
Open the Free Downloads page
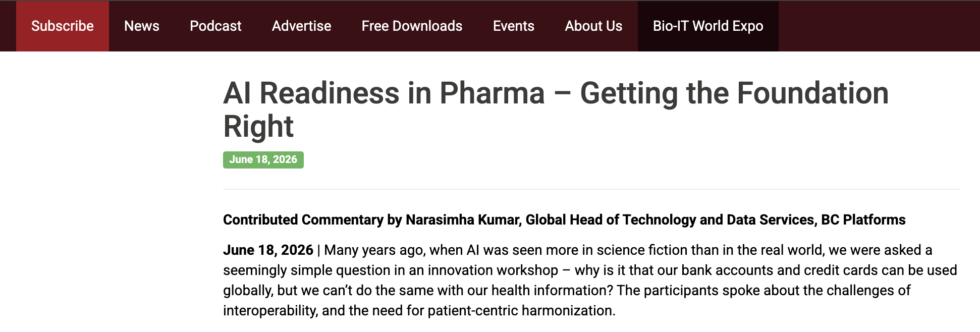[412, 26]
